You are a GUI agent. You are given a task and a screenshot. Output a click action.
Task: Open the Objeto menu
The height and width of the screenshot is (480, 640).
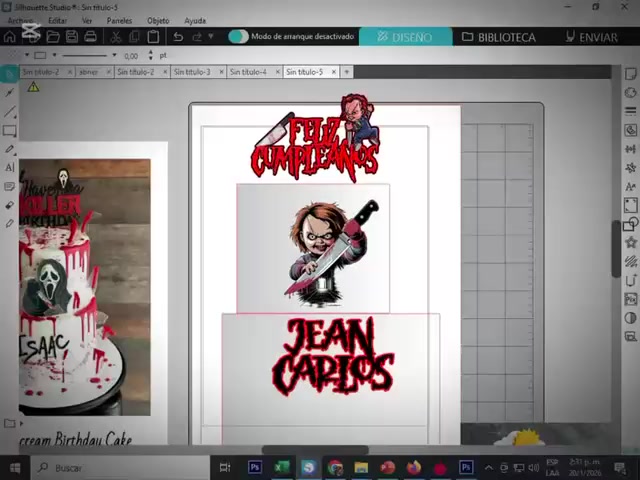click(x=158, y=20)
